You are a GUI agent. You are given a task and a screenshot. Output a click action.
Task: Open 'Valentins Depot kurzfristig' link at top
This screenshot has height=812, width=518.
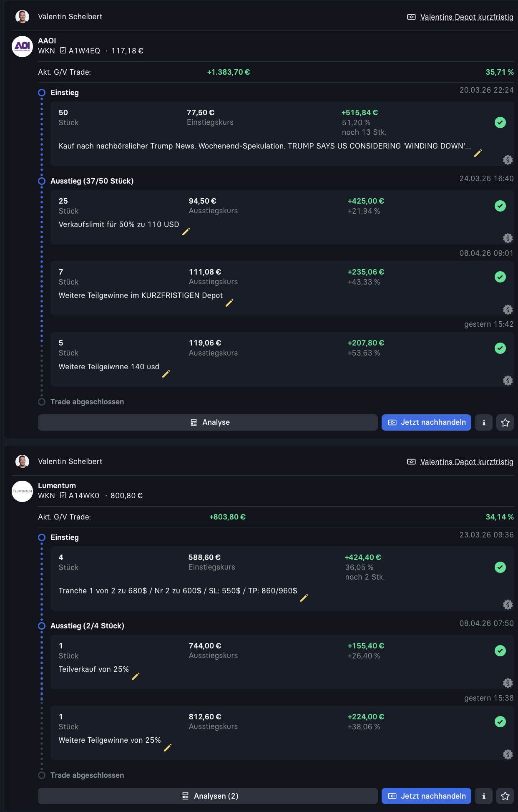point(466,17)
